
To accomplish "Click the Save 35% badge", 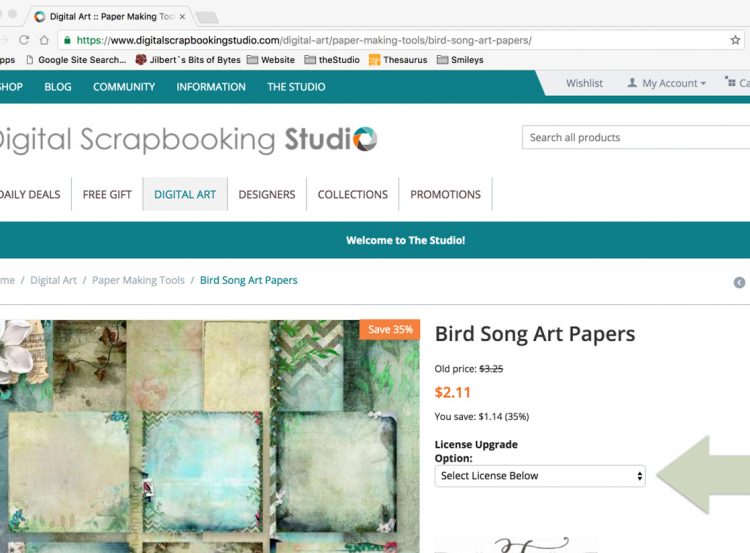I will point(390,330).
